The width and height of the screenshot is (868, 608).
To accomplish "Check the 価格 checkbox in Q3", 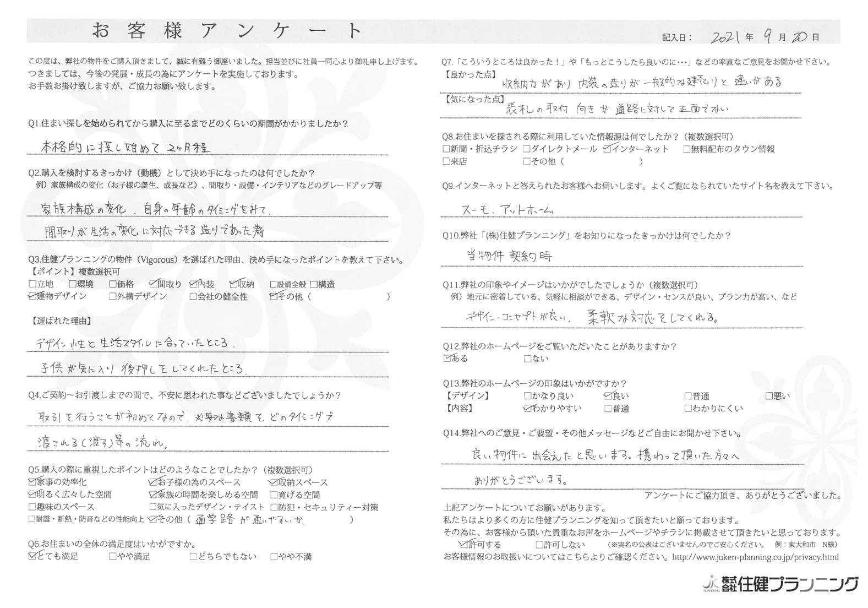I will click(113, 285).
